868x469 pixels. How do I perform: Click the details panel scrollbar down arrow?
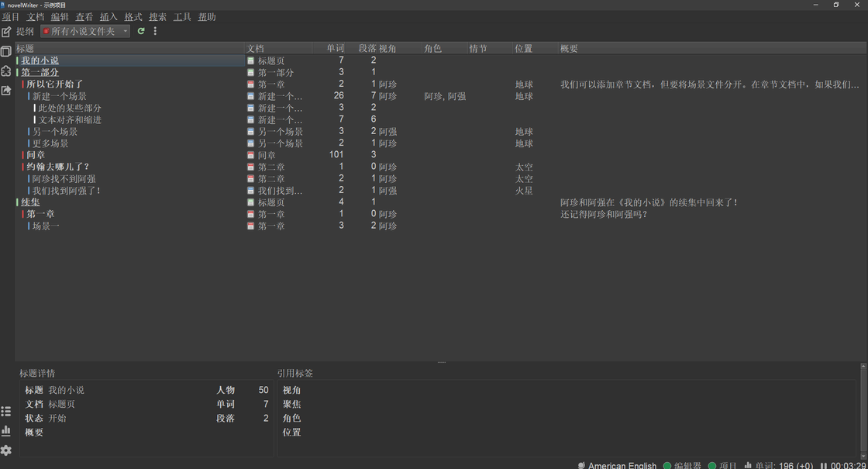pos(863,457)
